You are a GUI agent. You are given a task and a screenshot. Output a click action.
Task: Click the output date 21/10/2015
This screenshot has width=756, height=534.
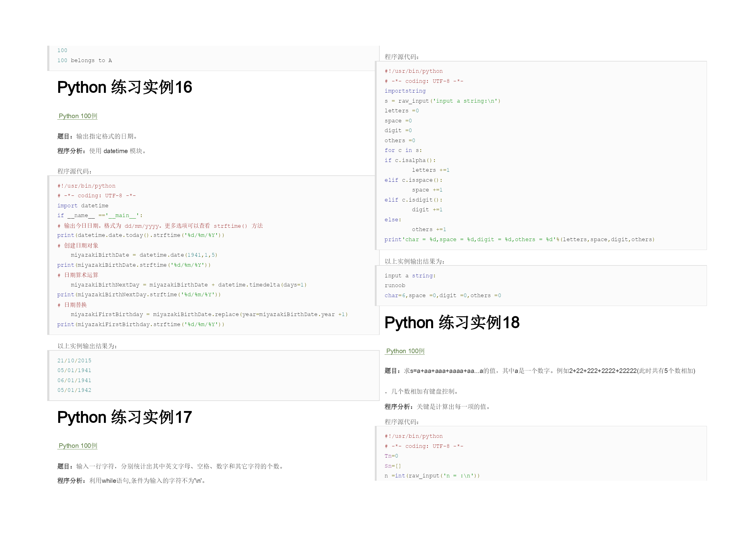[74, 360]
